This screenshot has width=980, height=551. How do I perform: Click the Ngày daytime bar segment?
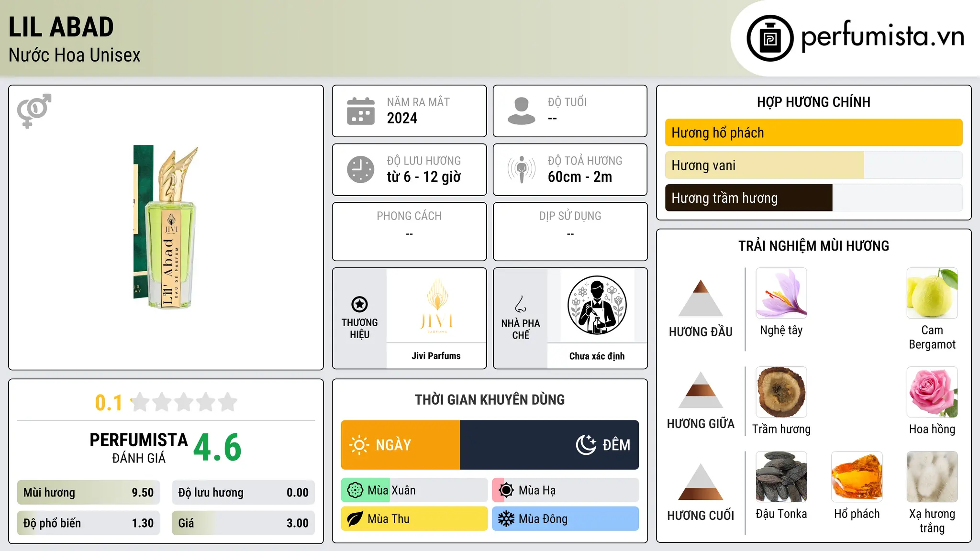pyautogui.click(x=401, y=445)
